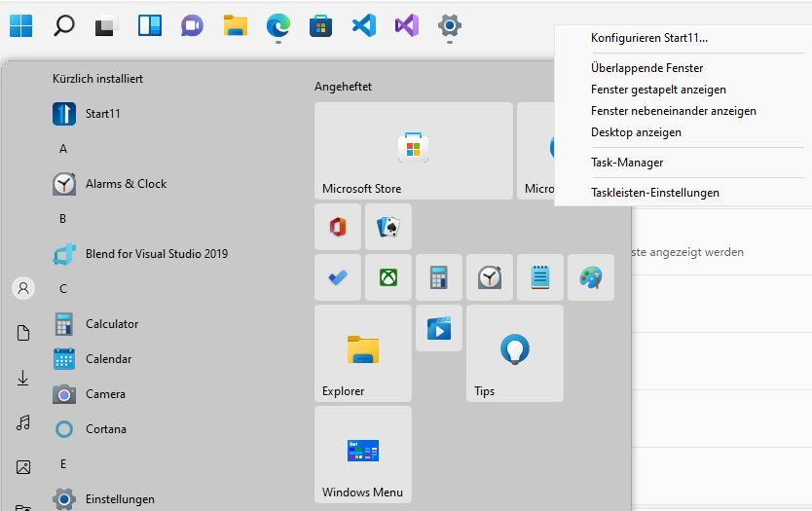Launch Movies & TV pinned tile
812x511 pixels.
coord(439,328)
